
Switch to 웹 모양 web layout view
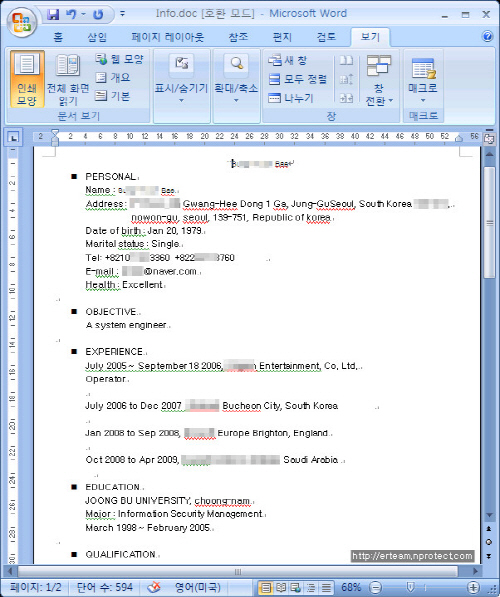click(119, 59)
